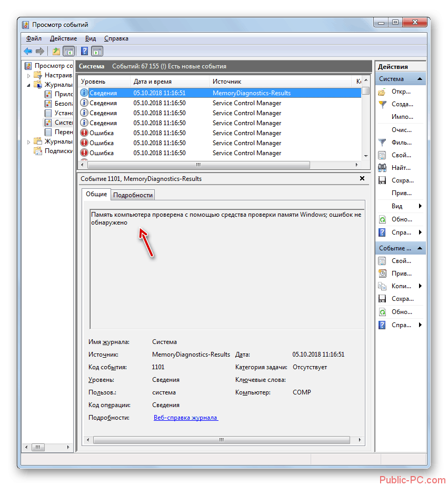Click the Forward arrow in the toolbar

39,51
